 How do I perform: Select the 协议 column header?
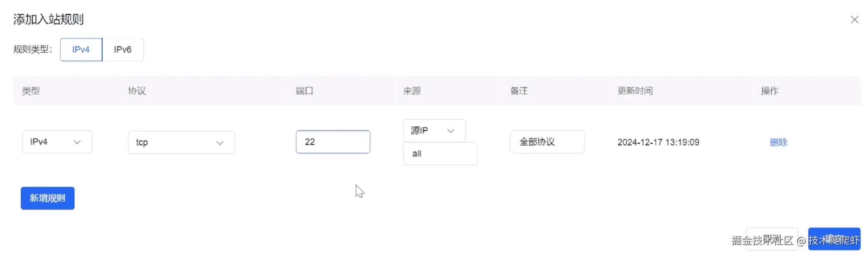point(137,91)
